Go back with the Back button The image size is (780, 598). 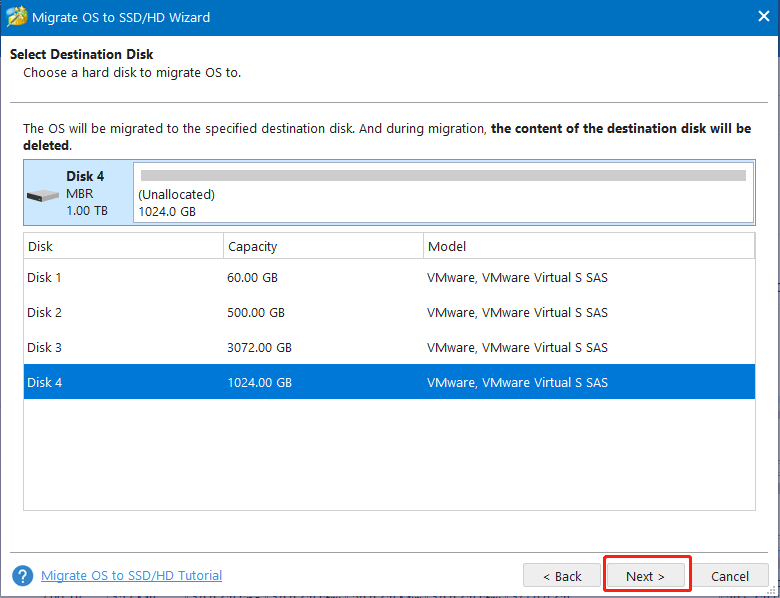pos(561,576)
